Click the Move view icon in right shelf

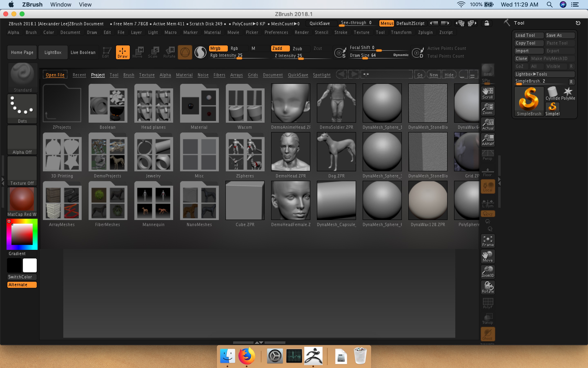[488, 257]
